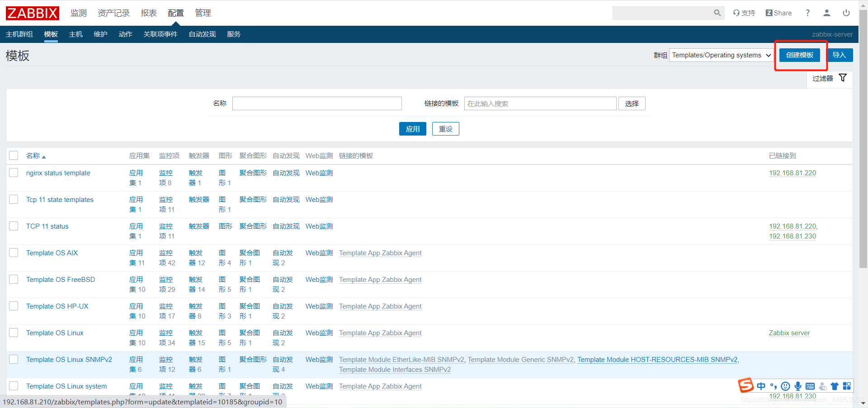The image size is (868, 408).
Task: Switch to 自动发现 discovery tab
Action: coord(203,34)
